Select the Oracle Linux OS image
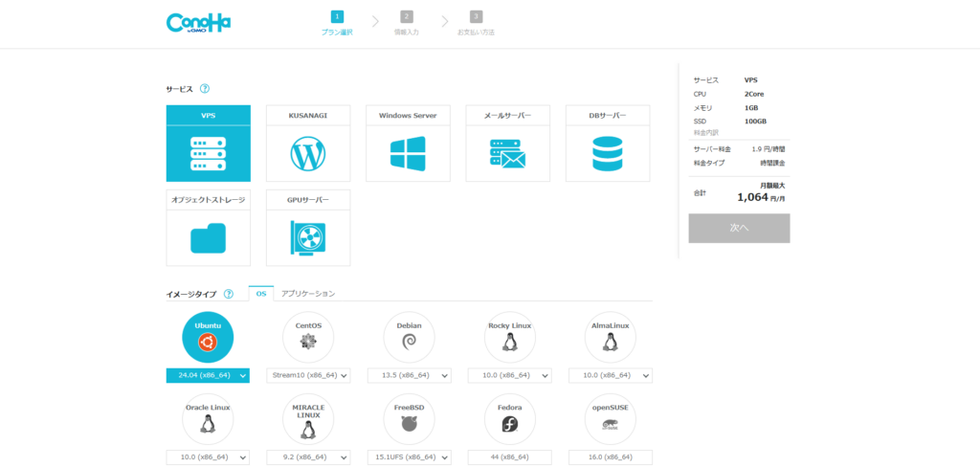The height and width of the screenshot is (467, 980). coord(208,419)
